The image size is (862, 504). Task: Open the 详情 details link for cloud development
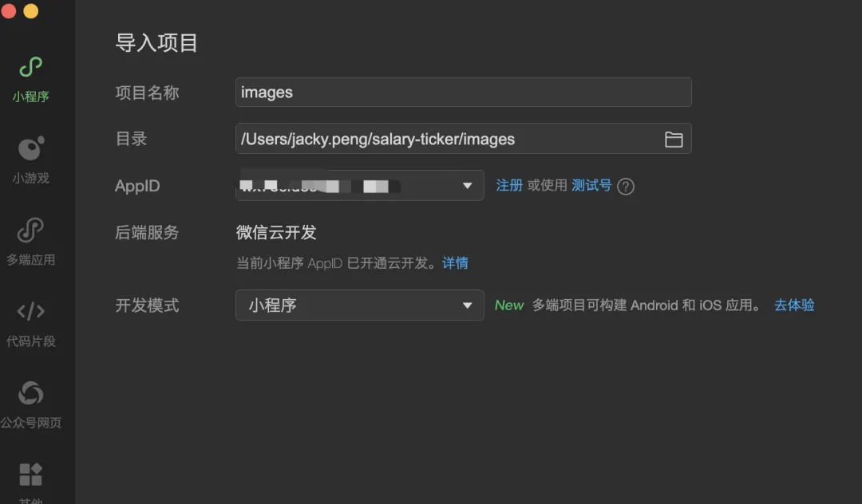[x=455, y=263]
